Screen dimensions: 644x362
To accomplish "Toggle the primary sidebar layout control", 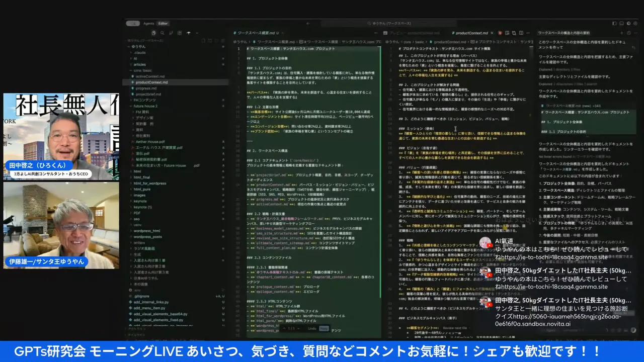I will 614,23.
